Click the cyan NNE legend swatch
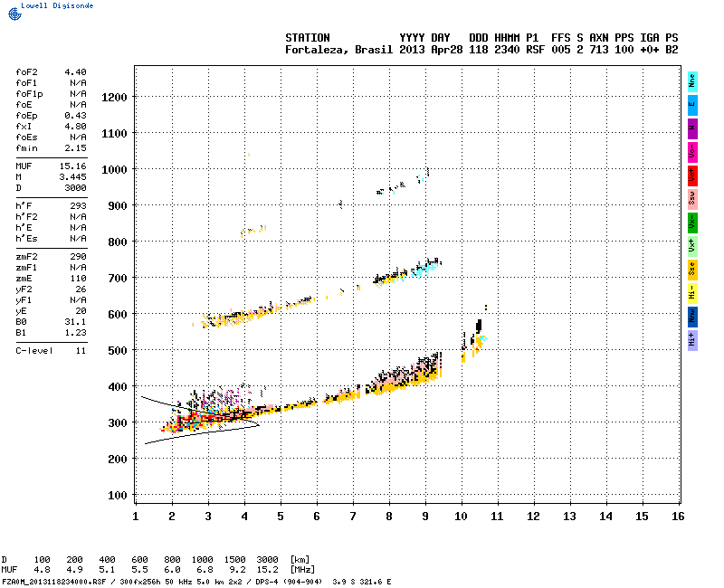The width and height of the screenshot is (724, 588). point(692,81)
